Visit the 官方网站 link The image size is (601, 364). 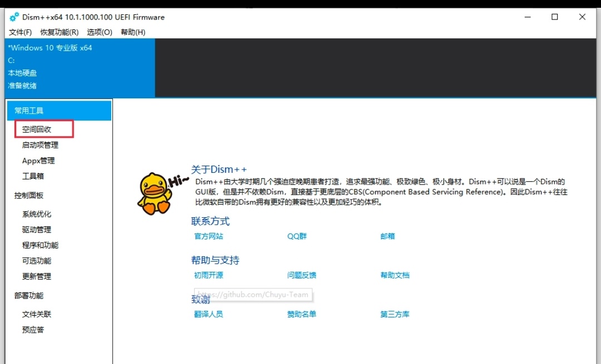[x=209, y=236]
